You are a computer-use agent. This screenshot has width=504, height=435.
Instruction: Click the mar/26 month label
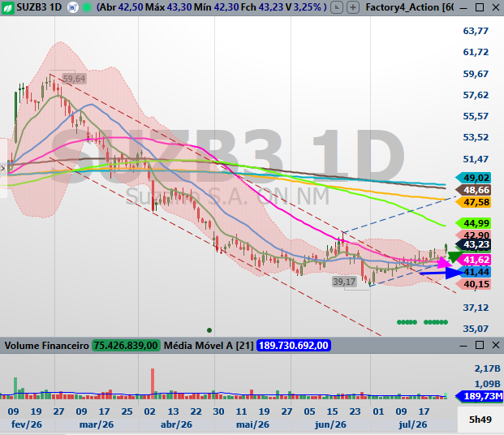point(97,424)
